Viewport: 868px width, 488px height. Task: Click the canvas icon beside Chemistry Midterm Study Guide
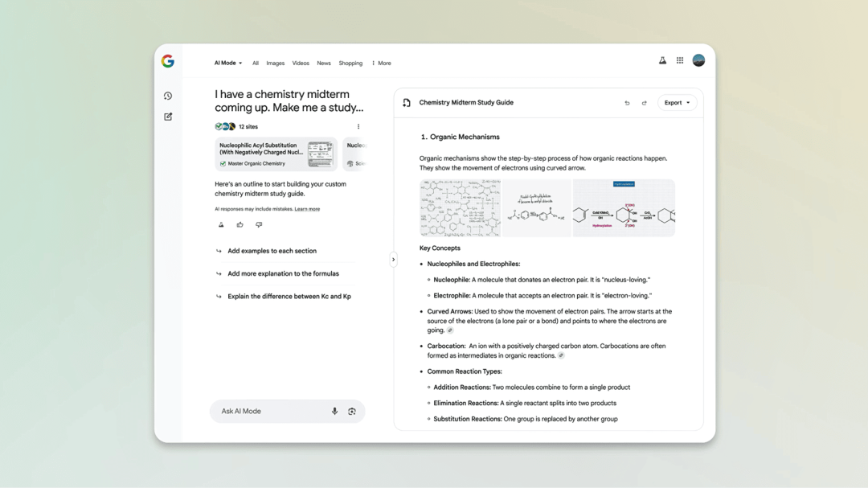(x=407, y=103)
